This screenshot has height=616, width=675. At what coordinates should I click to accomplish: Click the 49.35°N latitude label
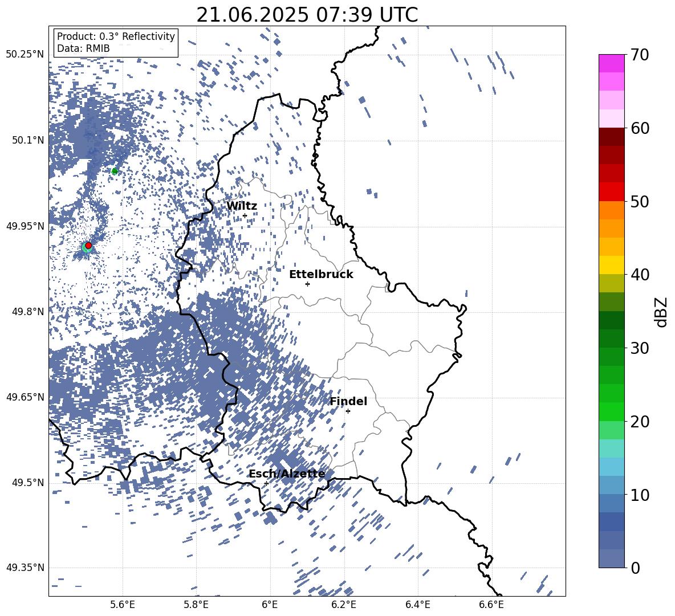(25, 568)
